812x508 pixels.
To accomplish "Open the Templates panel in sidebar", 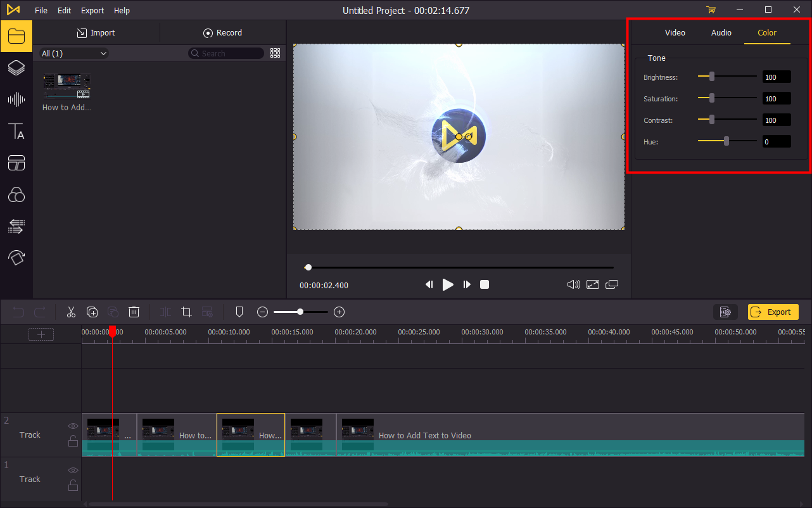I will (16, 163).
